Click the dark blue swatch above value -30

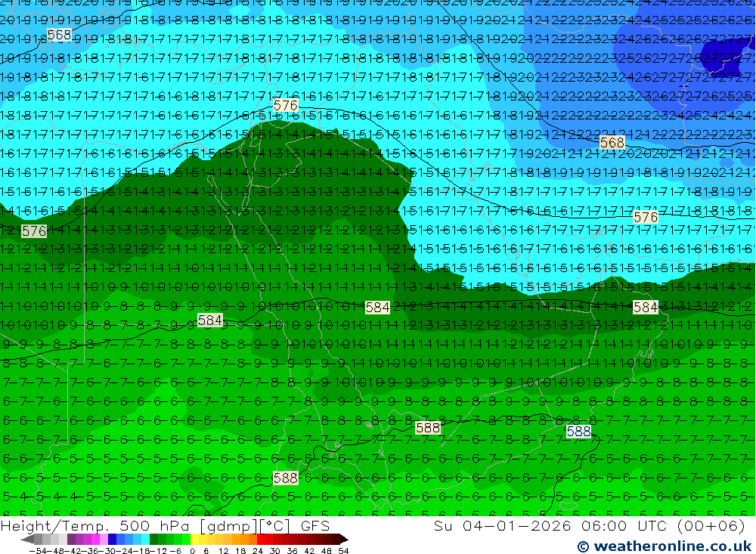(112, 539)
